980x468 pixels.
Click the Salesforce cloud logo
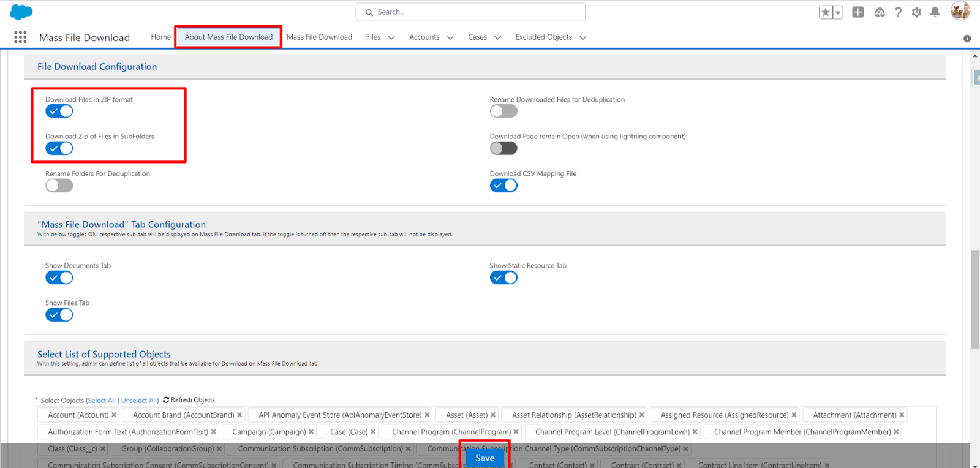21,12
